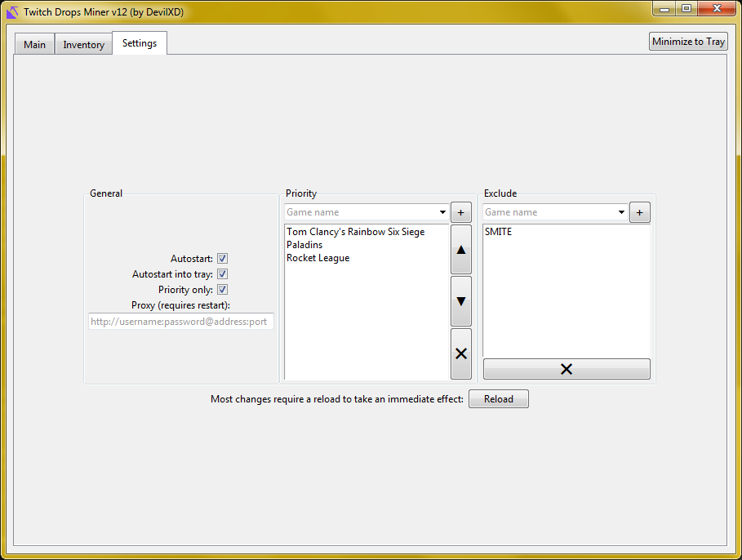Viewport: 742px width, 560px height.
Task: Click the add button next to Priority game name
Action: (x=460, y=211)
